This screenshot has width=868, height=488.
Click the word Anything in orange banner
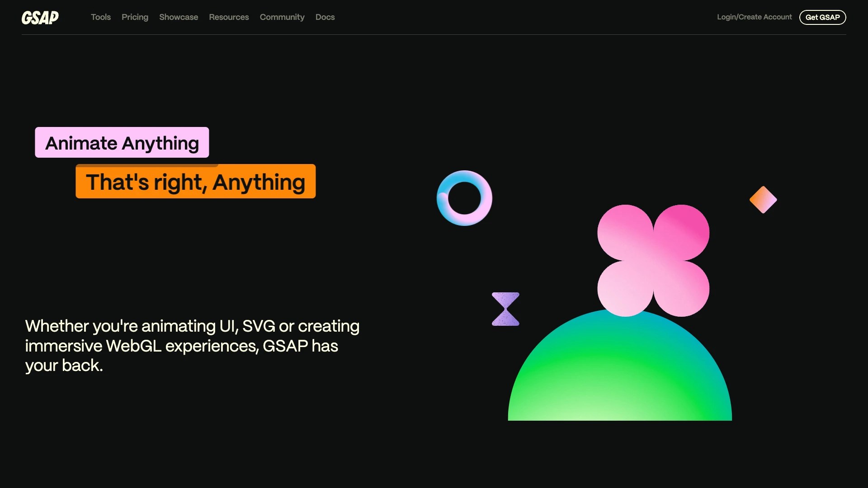(x=259, y=182)
